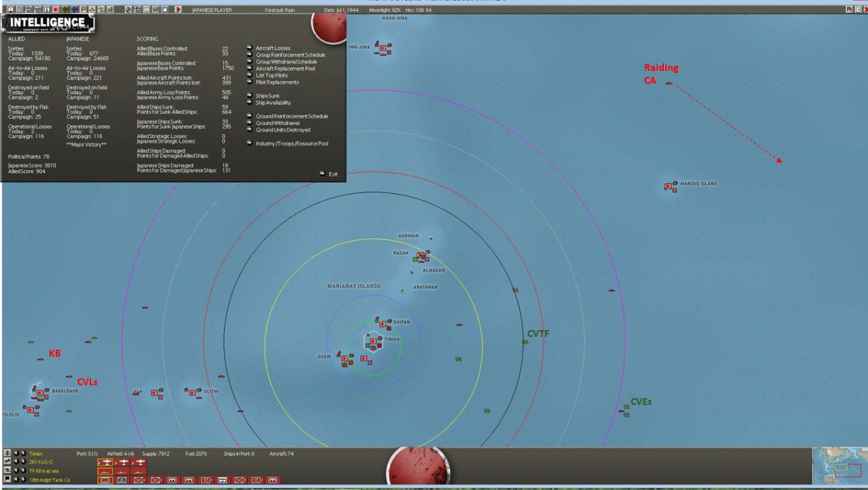The image size is (868, 490).
Task: Select the highlighted first task force ship icon
Action: (106, 471)
